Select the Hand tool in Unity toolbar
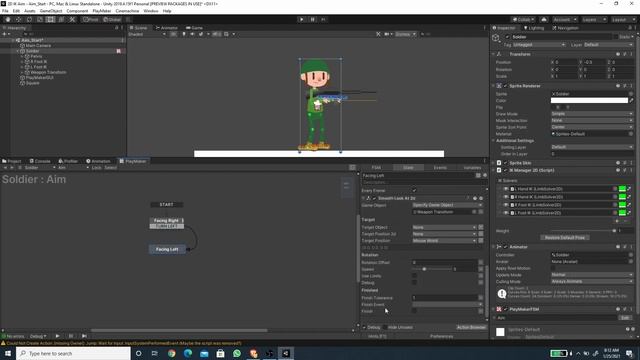 pos(8,19)
